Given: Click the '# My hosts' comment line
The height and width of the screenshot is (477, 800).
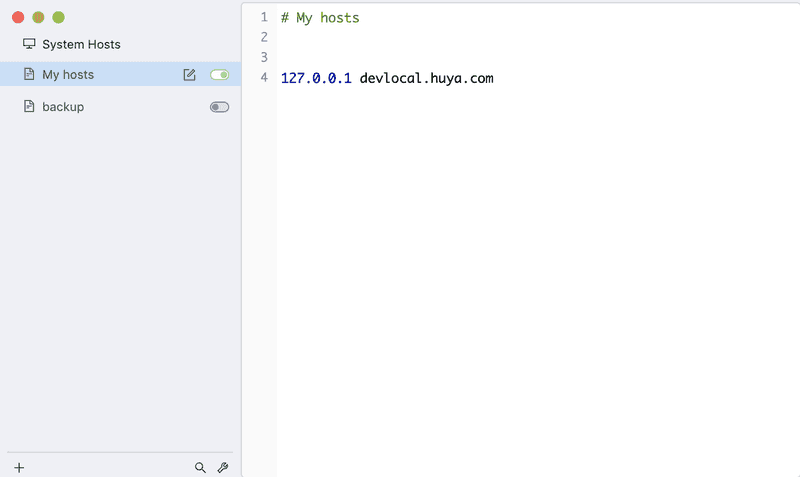Looking at the screenshot, I should 320,18.
